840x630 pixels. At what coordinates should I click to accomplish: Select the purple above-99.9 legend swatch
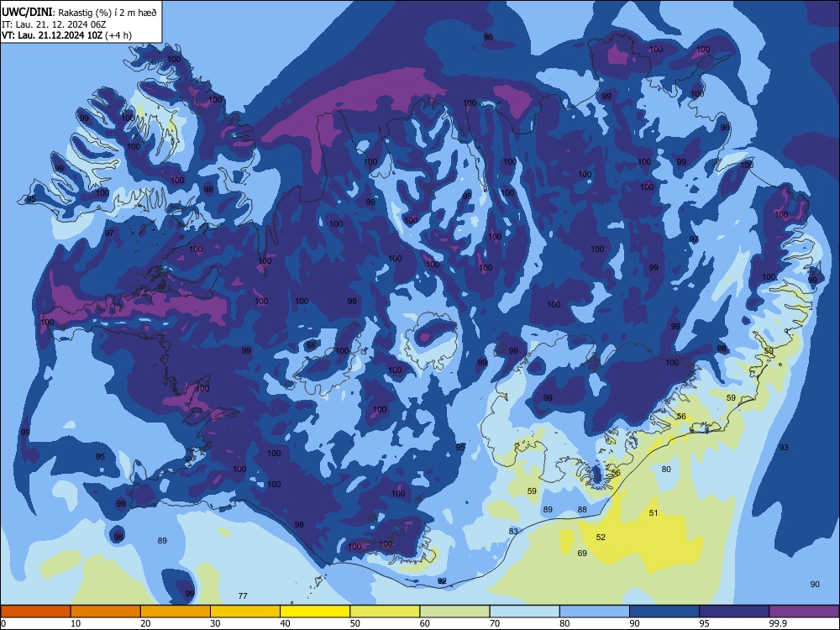pyautogui.click(x=804, y=612)
